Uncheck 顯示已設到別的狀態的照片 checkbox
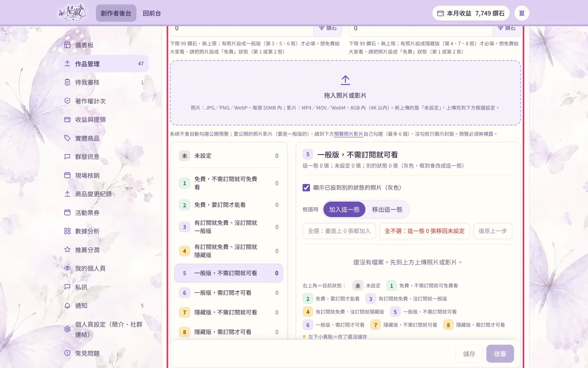The height and width of the screenshot is (368, 588). point(306,188)
